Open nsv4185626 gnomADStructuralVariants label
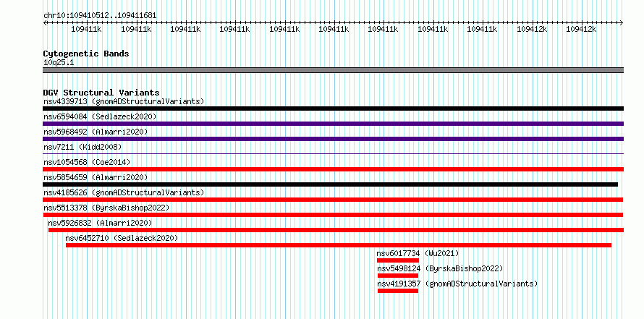 click(x=124, y=192)
